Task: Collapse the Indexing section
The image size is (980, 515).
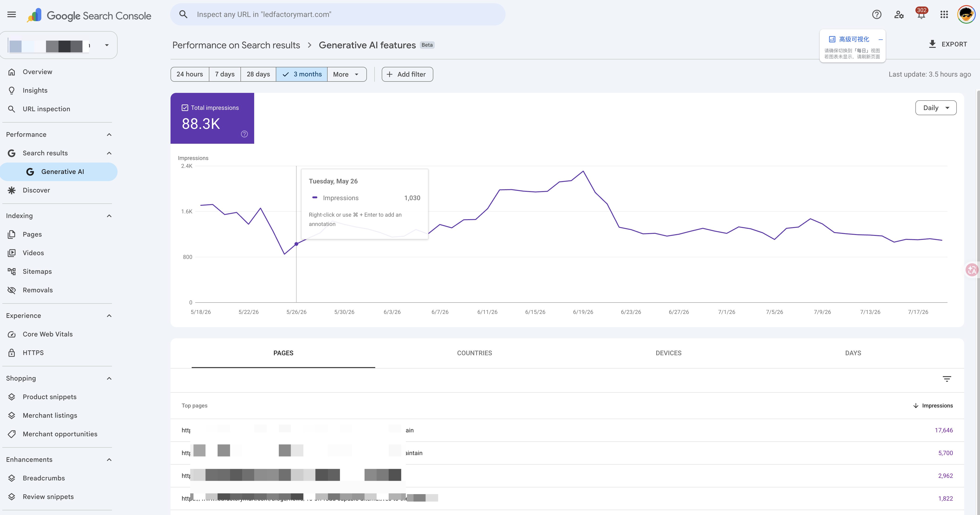Action: (x=109, y=216)
